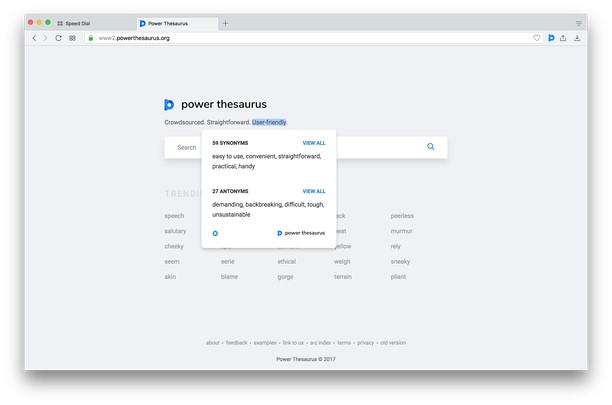Image resolution: width=612 pixels, height=405 pixels.
Task: Open a new tab with the plus button
Action: coord(225,22)
